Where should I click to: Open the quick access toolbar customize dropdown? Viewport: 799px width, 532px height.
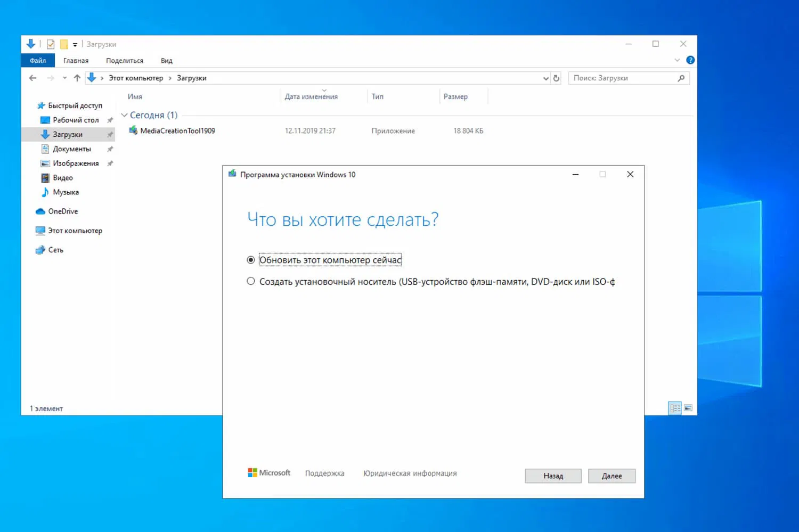tap(75, 44)
